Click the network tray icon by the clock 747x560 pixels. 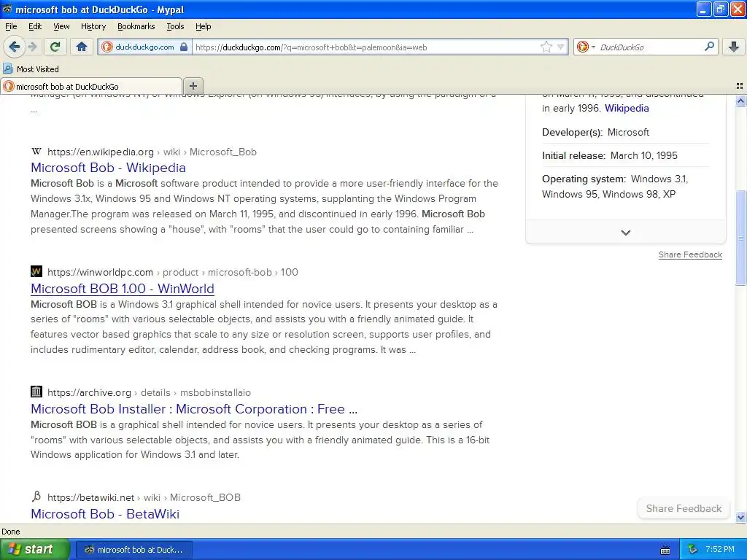693,549
